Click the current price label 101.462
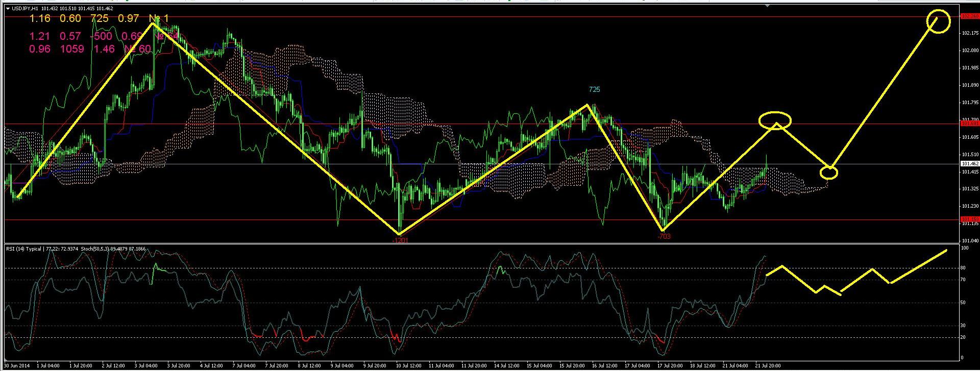The image size is (980, 371). click(969, 164)
